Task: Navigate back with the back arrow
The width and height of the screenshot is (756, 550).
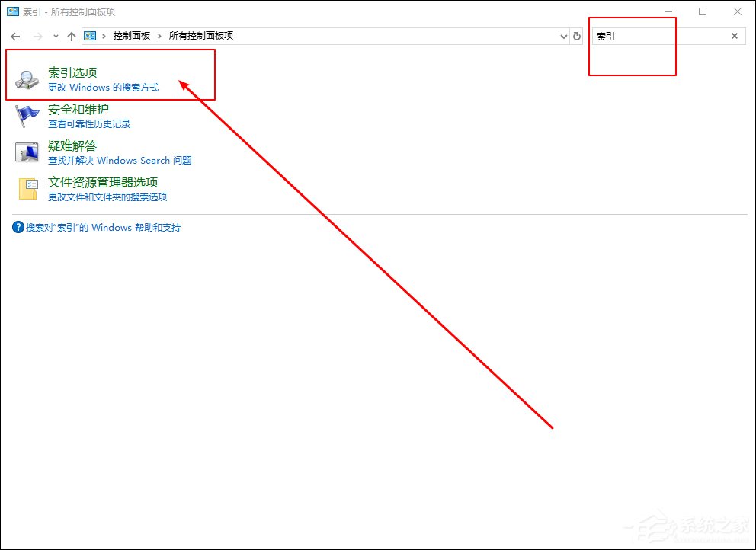Action: click(15, 35)
